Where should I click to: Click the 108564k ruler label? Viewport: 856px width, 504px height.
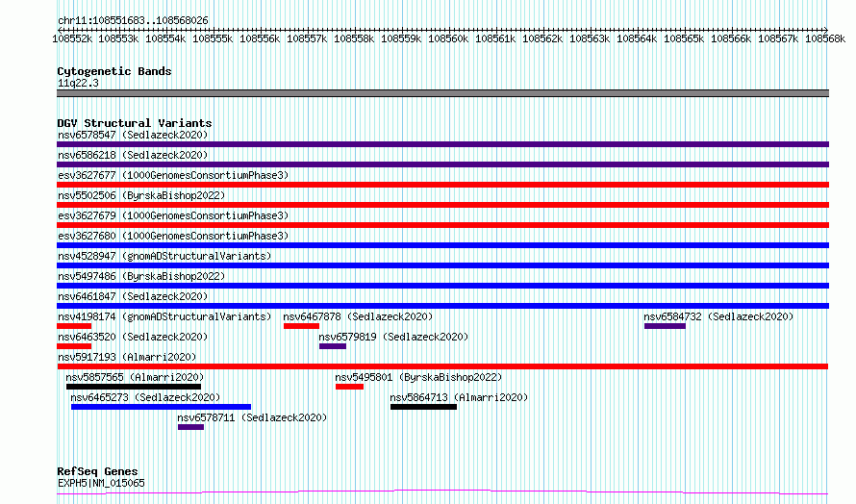coord(637,38)
